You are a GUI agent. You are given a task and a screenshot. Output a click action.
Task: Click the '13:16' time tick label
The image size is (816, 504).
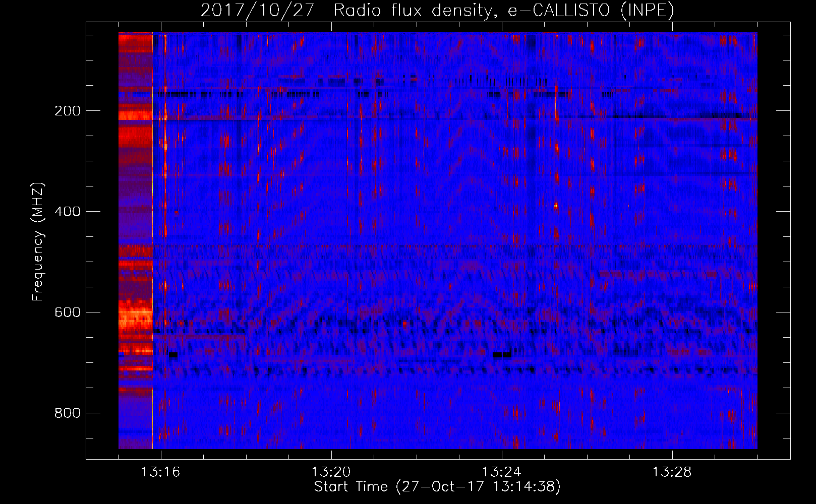[160, 472]
